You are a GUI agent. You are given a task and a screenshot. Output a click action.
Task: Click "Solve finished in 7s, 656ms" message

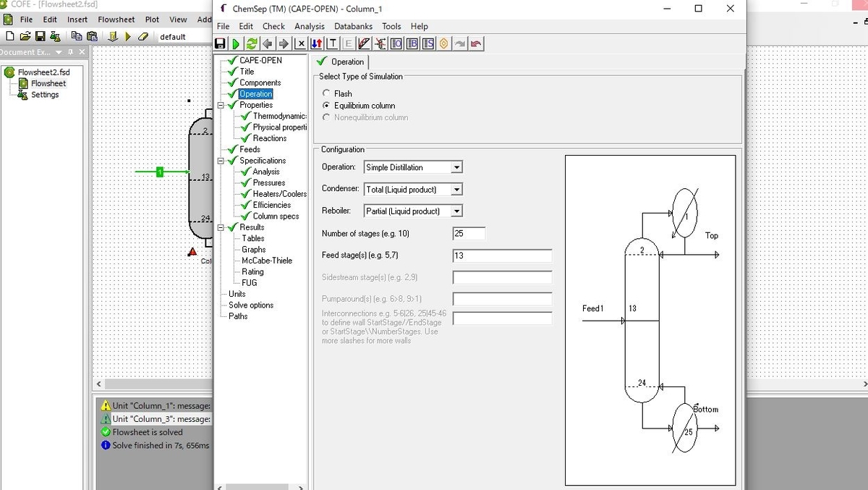[161, 445]
